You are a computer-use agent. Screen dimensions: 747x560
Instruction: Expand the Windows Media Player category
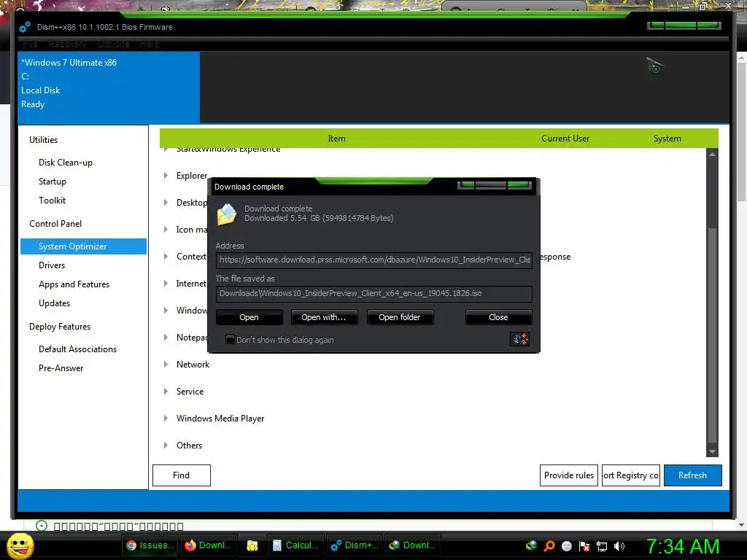tap(166, 418)
